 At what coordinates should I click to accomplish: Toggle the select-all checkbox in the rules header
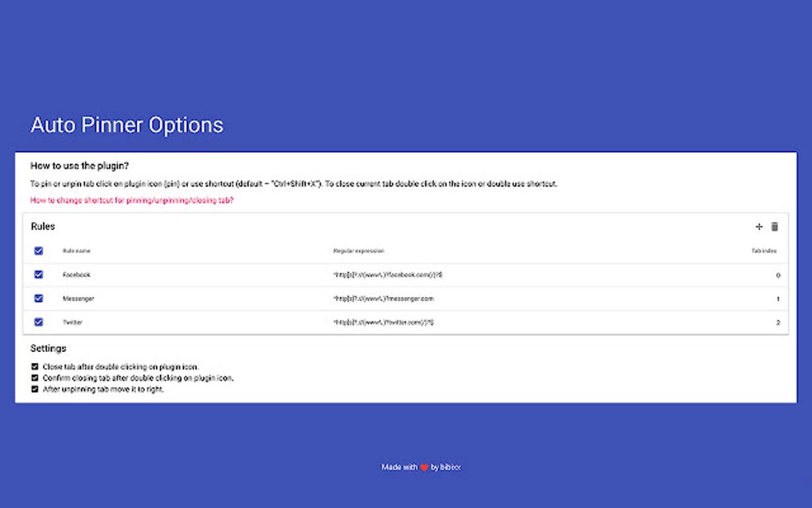tap(38, 250)
